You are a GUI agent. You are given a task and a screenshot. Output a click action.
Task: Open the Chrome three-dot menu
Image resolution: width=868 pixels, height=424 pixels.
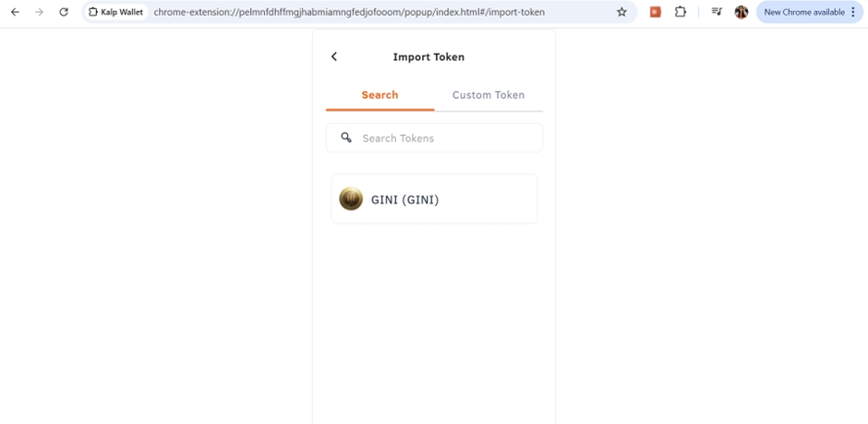pos(853,12)
